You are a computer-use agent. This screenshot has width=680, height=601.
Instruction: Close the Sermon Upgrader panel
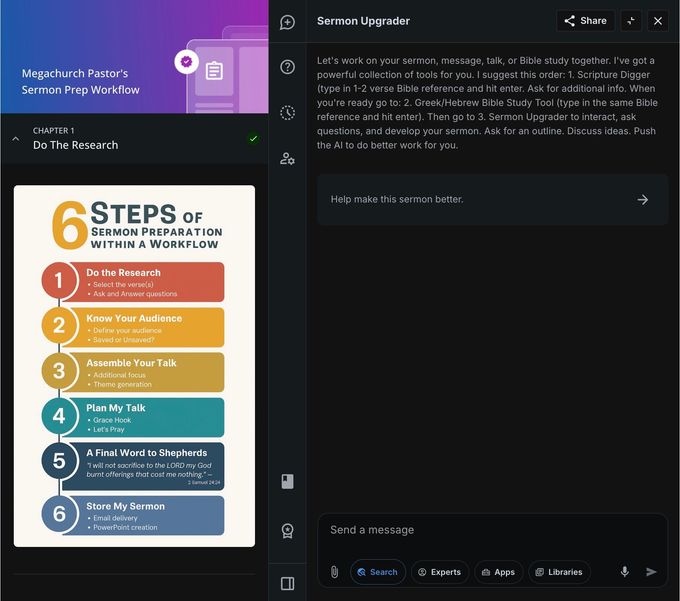(657, 21)
